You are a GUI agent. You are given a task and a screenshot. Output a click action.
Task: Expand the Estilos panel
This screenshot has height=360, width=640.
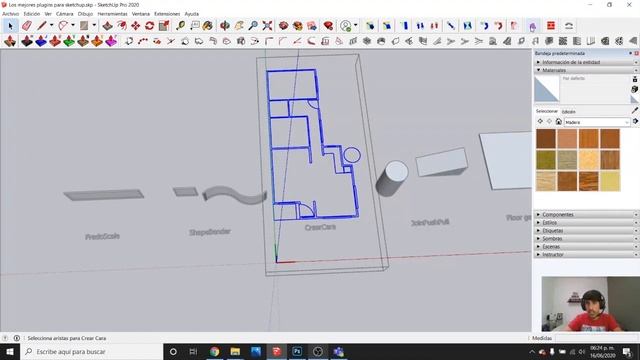[586, 222]
